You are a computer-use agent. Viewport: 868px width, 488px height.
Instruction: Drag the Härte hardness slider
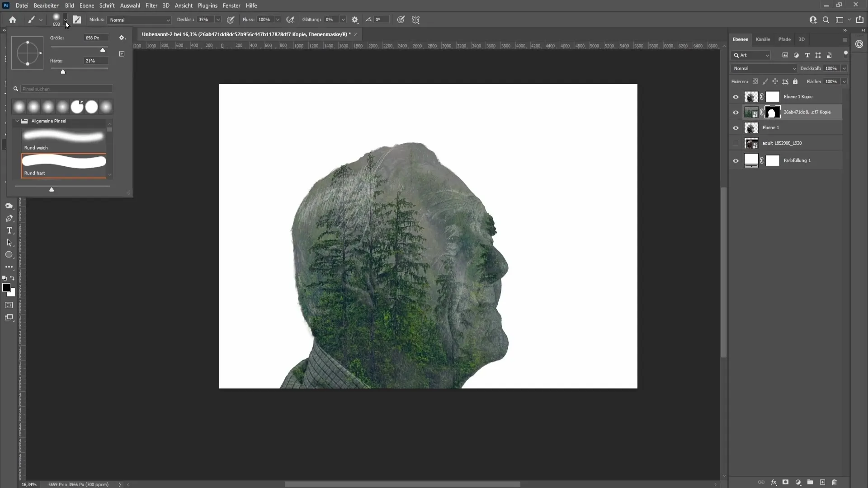click(62, 72)
